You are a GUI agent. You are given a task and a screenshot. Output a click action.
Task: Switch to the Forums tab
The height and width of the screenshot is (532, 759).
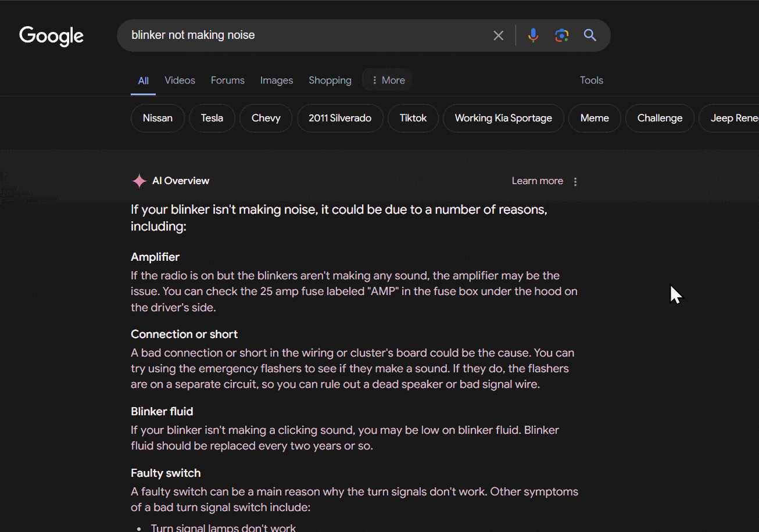coord(227,80)
